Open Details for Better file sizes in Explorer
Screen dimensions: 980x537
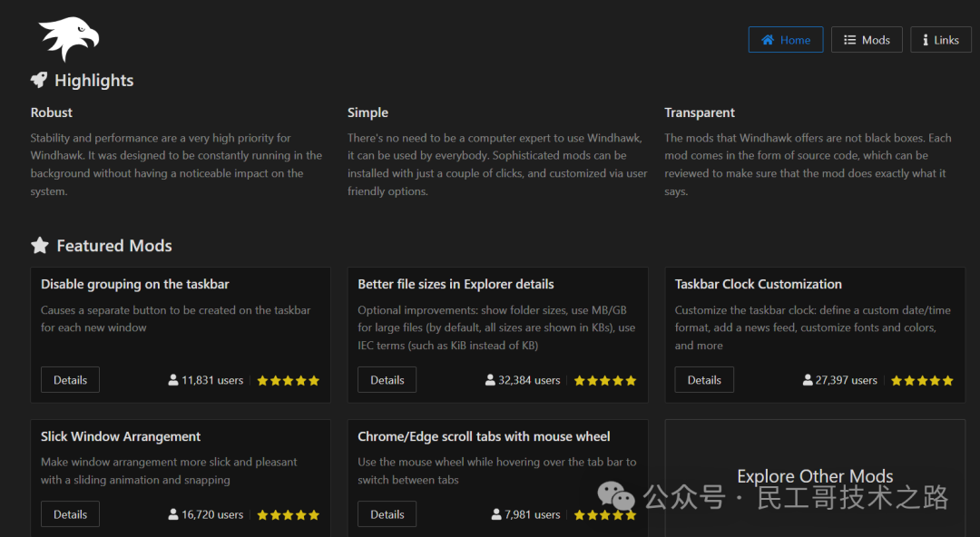[387, 380]
